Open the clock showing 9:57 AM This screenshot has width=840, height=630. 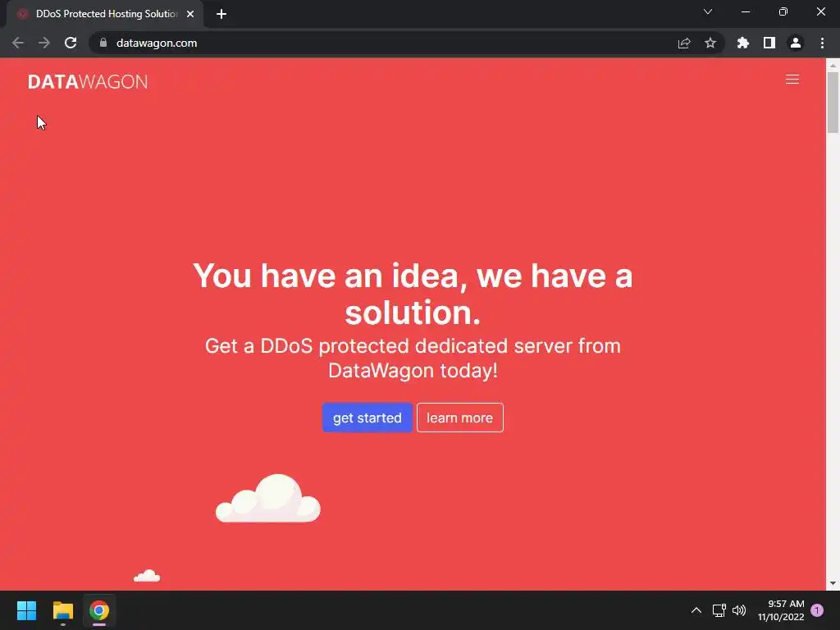pyautogui.click(x=781, y=610)
